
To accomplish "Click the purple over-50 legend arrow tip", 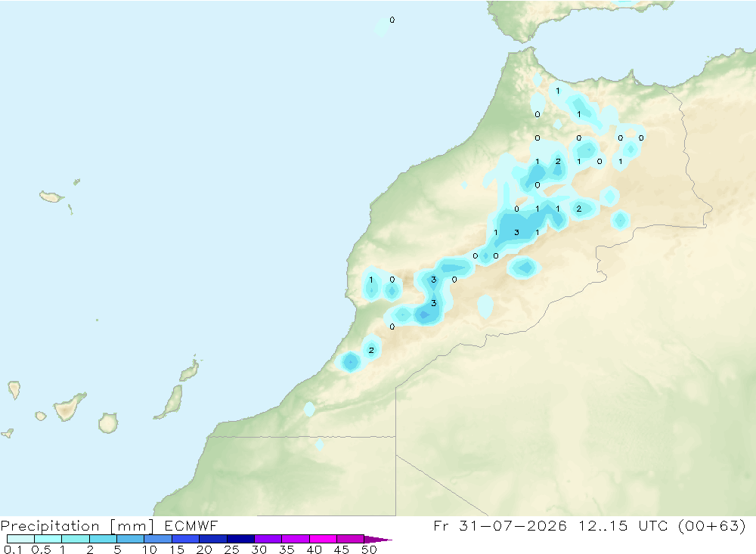I will click(x=377, y=539).
